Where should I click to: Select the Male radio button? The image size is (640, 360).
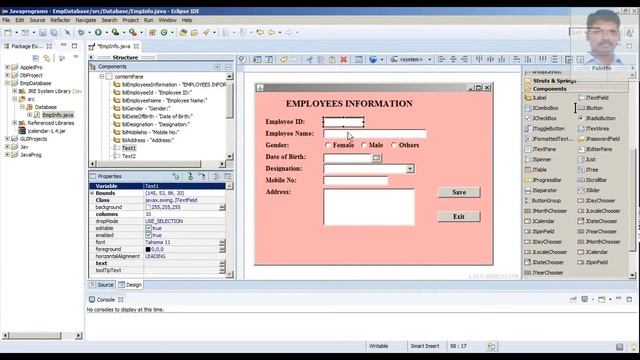point(364,145)
